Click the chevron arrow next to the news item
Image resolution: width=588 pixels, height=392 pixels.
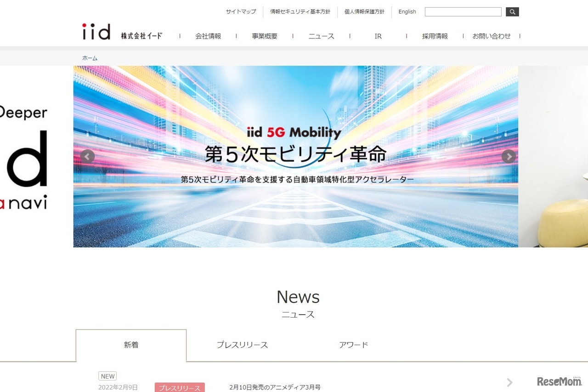[x=509, y=382]
